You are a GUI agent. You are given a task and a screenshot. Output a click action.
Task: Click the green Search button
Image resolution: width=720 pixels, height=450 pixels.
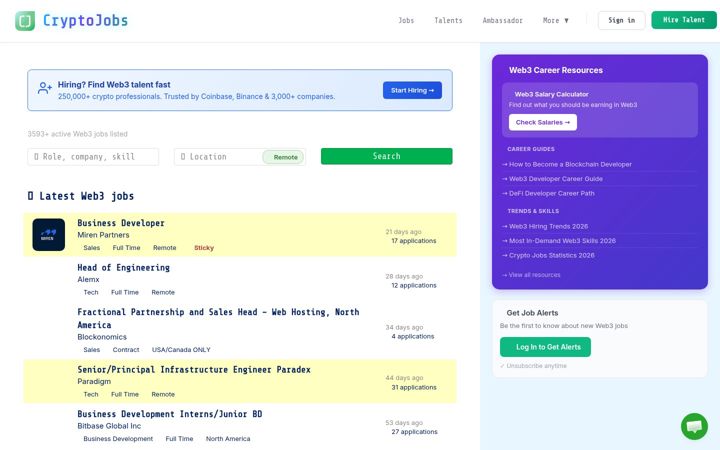pyautogui.click(x=387, y=156)
